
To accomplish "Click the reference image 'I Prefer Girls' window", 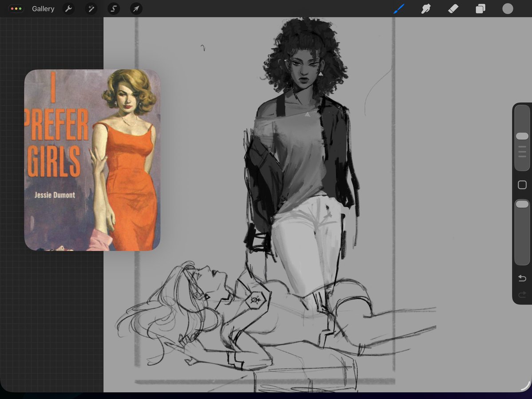I will (x=92, y=160).
